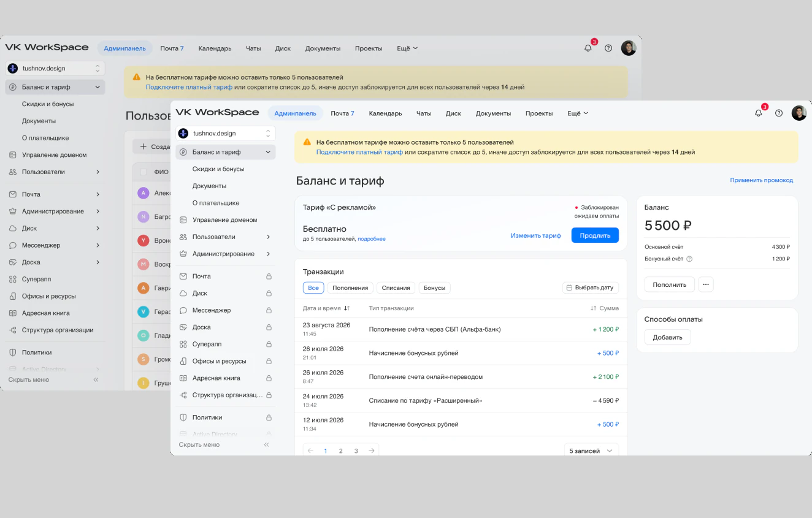Click the lock icon next to Почта
This screenshot has width=812, height=518.
coord(269,276)
